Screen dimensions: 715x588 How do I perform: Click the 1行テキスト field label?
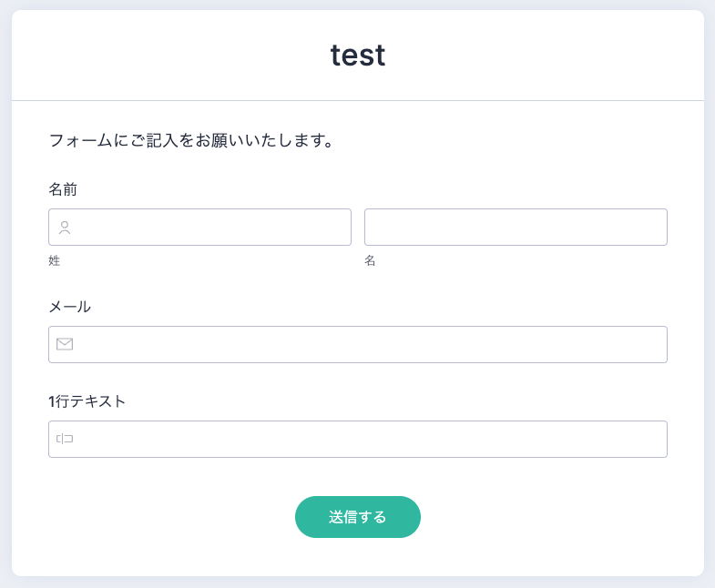pos(87,401)
